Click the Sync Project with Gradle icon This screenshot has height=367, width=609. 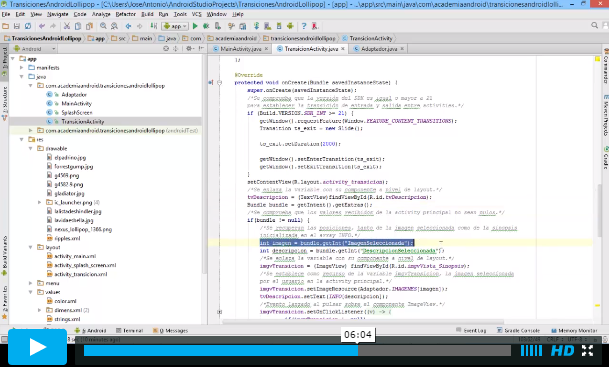pos(256,26)
